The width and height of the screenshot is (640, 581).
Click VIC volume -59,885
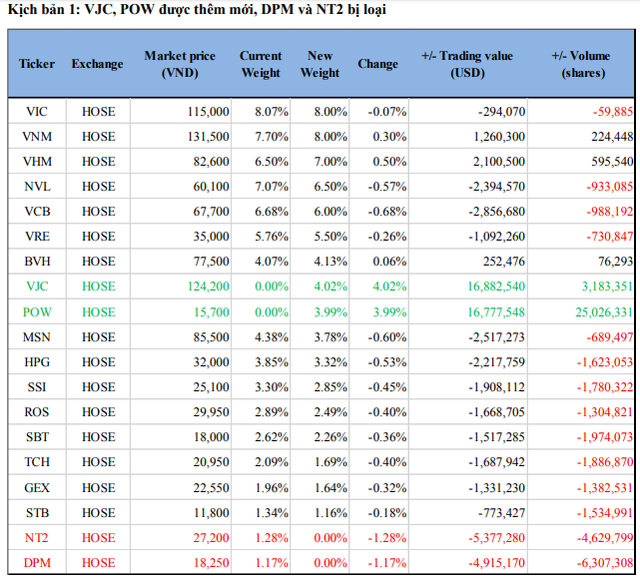[613, 111]
